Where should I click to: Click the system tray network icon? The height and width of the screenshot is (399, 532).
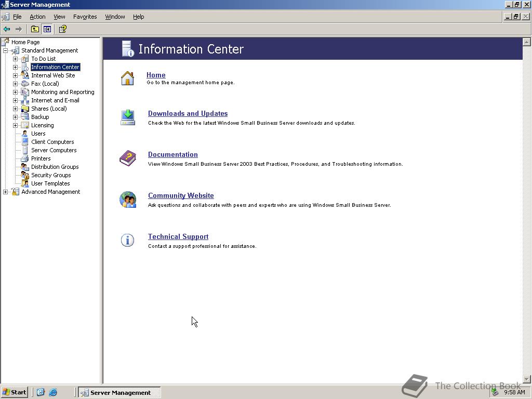click(x=495, y=392)
